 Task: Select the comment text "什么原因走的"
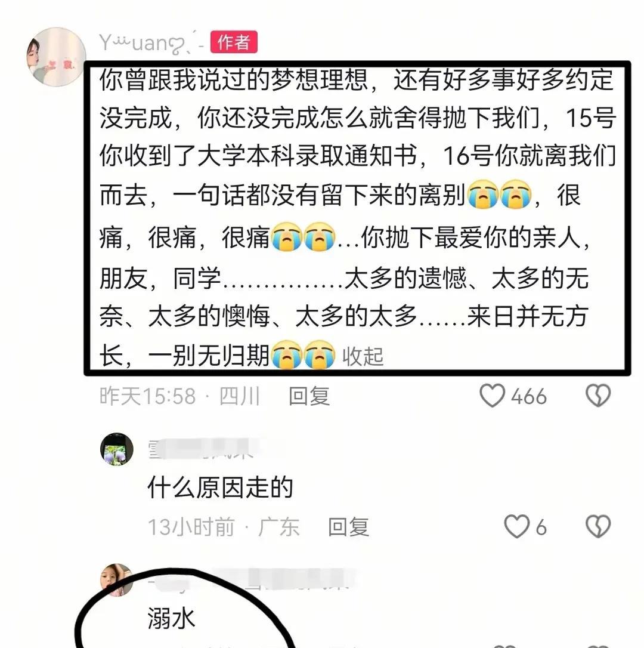click(x=220, y=487)
